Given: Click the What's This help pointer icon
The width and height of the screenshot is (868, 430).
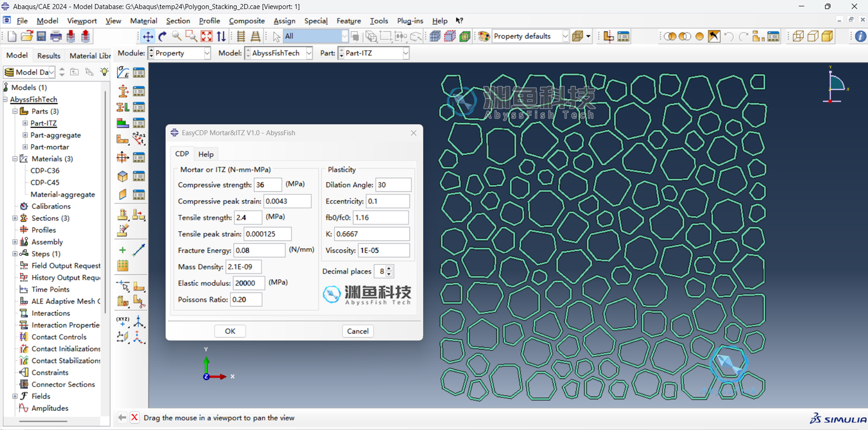Looking at the screenshot, I should 459,20.
